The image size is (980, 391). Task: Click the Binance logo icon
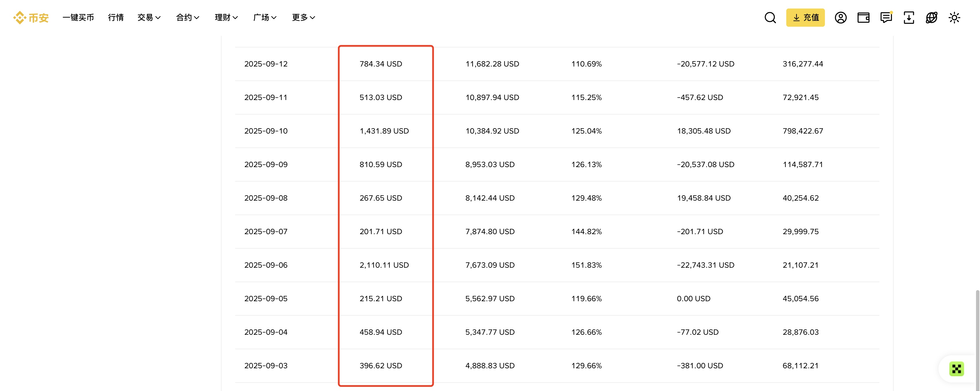[x=19, y=18]
